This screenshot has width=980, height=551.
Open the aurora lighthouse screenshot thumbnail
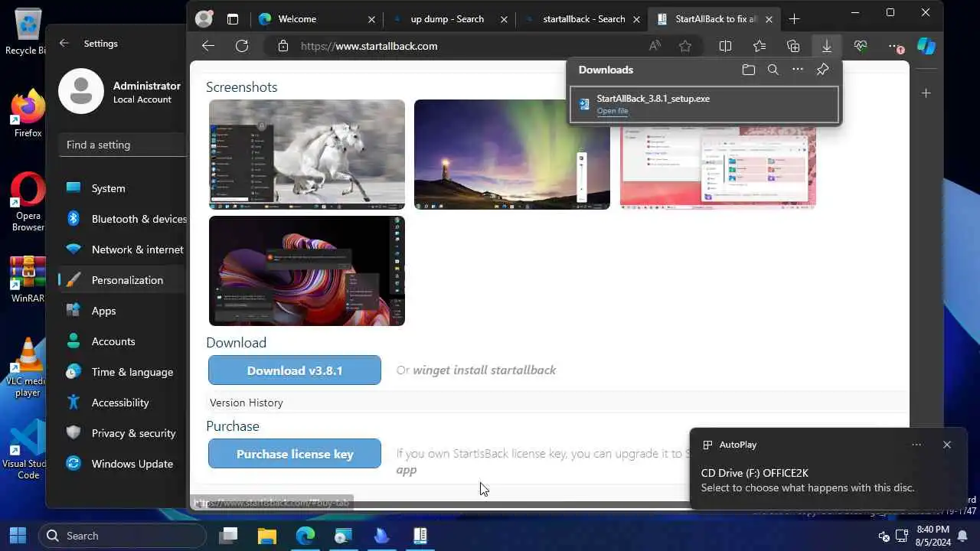pos(512,155)
